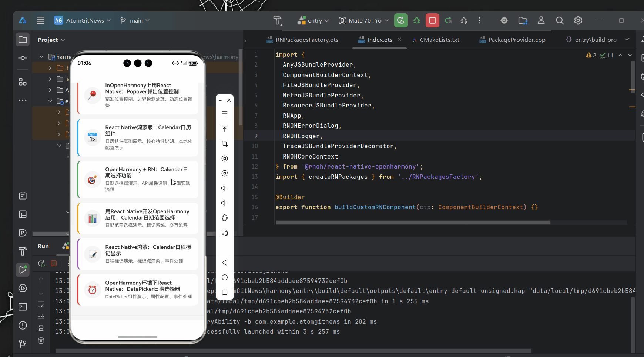
Task: Open the AtomGitNews project dropdown
Action: click(82, 20)
